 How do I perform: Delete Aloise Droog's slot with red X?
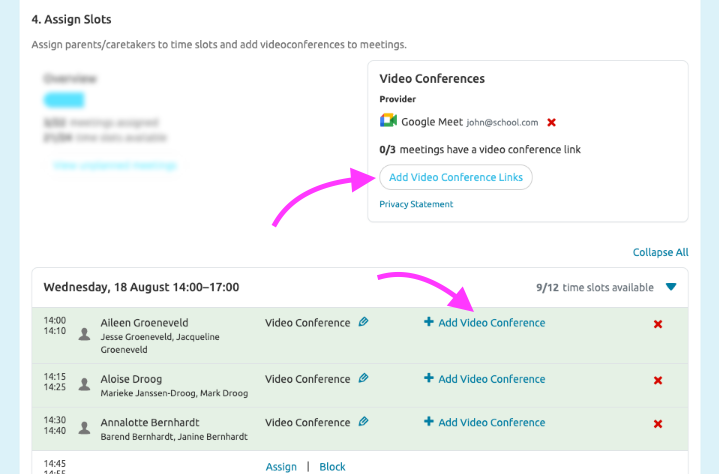coord(658,380)
